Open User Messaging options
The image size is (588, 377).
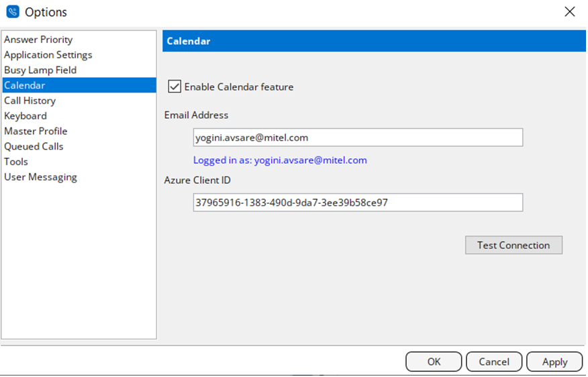coord(40,177)
